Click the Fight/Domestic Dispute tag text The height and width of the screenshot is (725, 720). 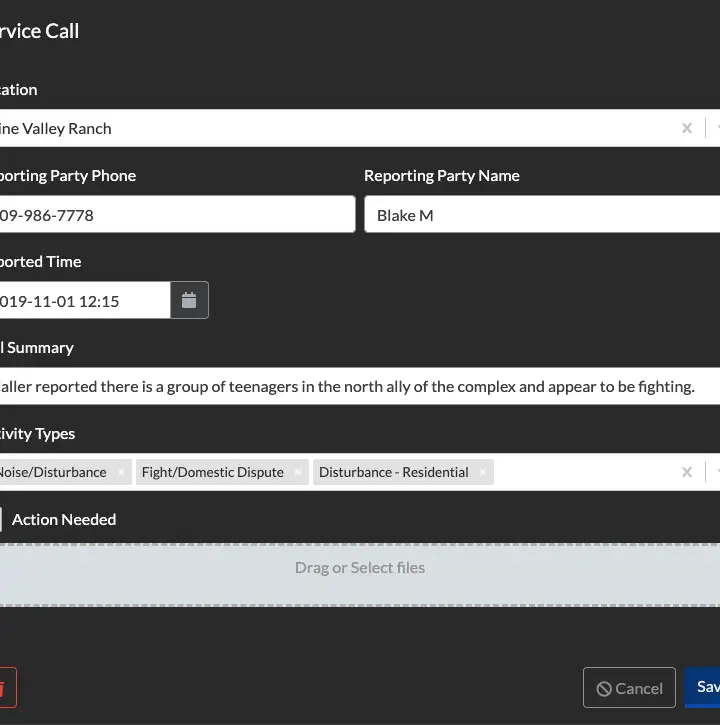click(213, 472)
